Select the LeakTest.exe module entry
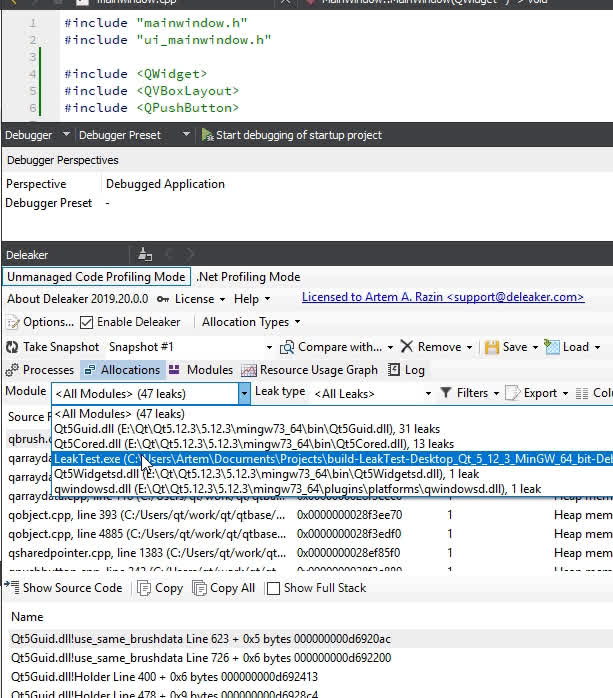This screenshot has height=698, width=613. (333, 459)
